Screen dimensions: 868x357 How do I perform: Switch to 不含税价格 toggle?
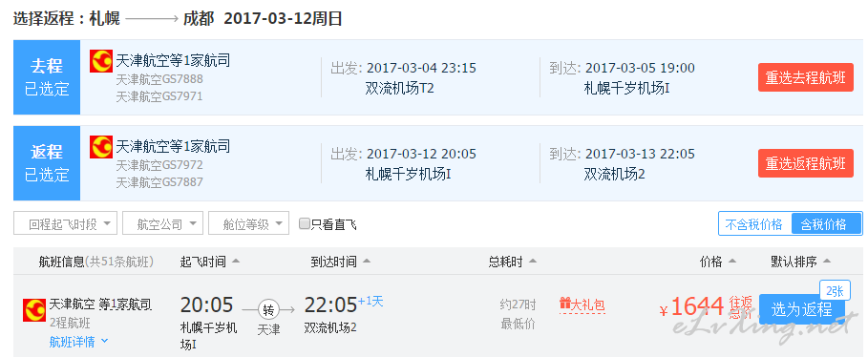click(x=754, y=224)
